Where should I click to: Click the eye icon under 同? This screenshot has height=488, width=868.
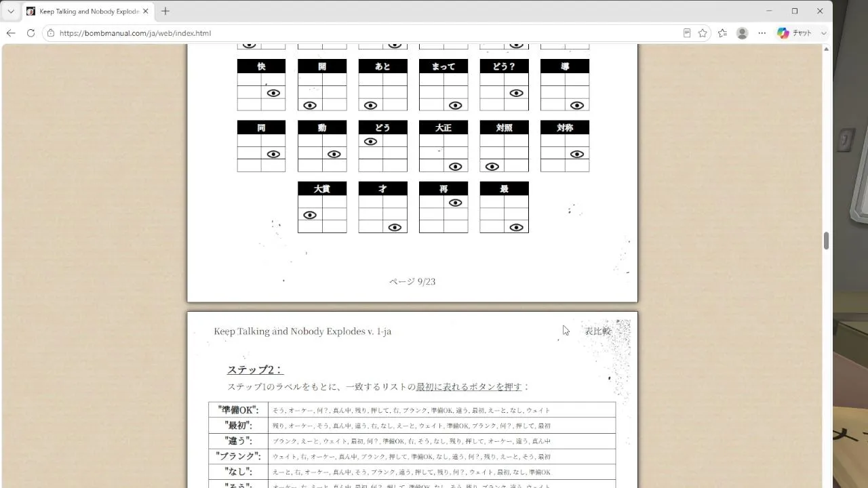tap(273, 154)
